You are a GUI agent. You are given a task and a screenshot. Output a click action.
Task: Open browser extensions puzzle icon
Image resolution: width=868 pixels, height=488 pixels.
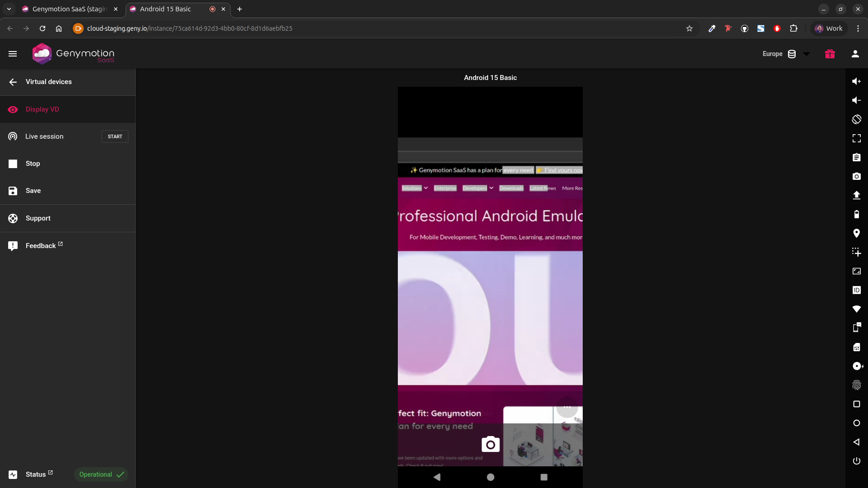click(x=793, y=28)
